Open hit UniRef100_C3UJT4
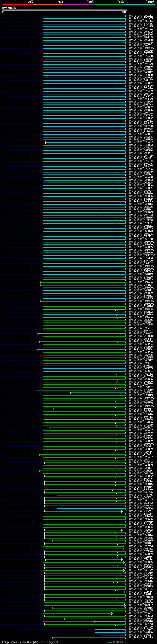The width and height of the screenshot is (157, 644). 141,21
